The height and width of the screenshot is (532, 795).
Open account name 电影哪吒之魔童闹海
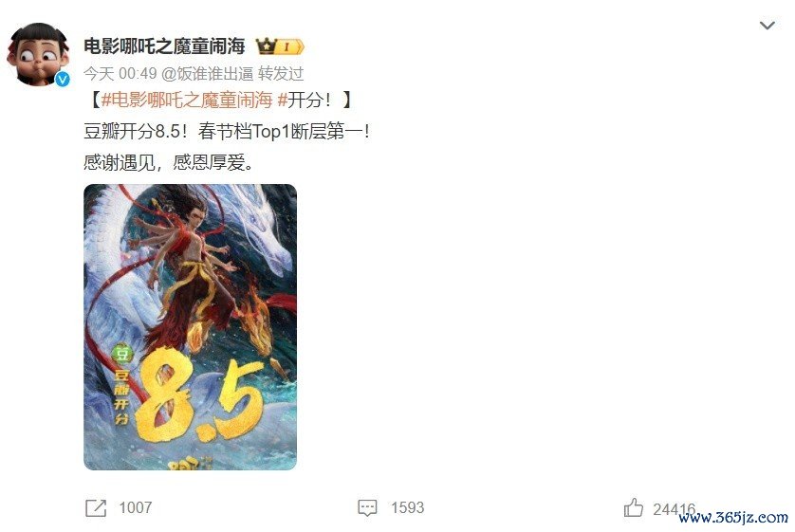(164, 46)
